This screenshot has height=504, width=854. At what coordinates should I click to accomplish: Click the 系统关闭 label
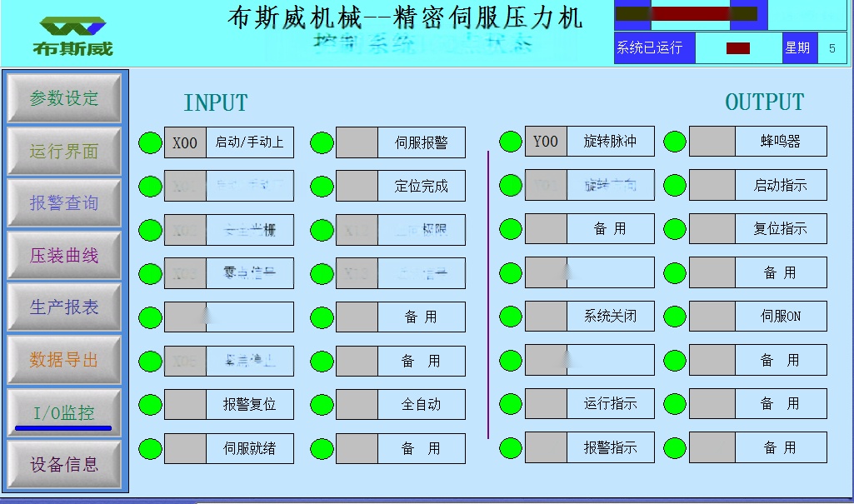pyautogui.click(x=611, y=317)
